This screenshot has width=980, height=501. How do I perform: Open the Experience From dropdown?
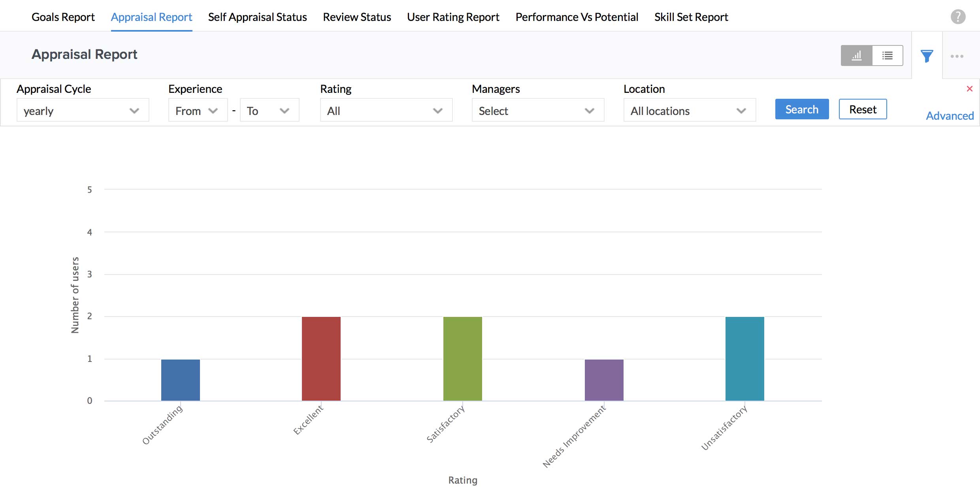198,111
